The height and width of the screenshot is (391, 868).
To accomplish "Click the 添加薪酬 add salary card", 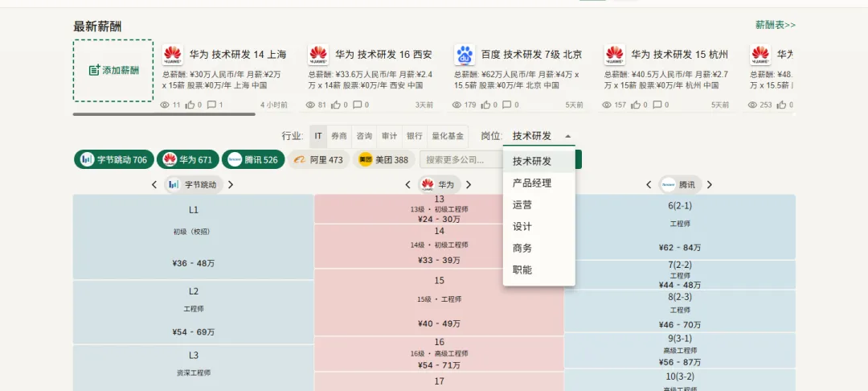I will [113, 70].
